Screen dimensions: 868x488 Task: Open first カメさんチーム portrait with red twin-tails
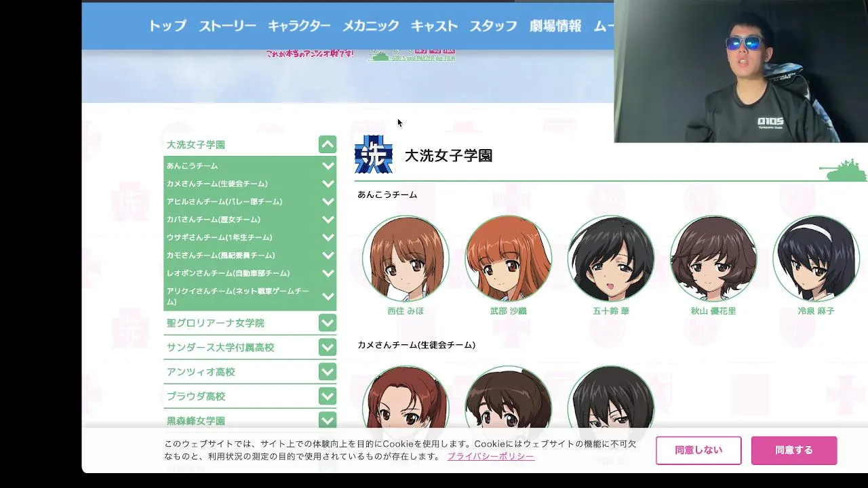(x=406, y=397)
